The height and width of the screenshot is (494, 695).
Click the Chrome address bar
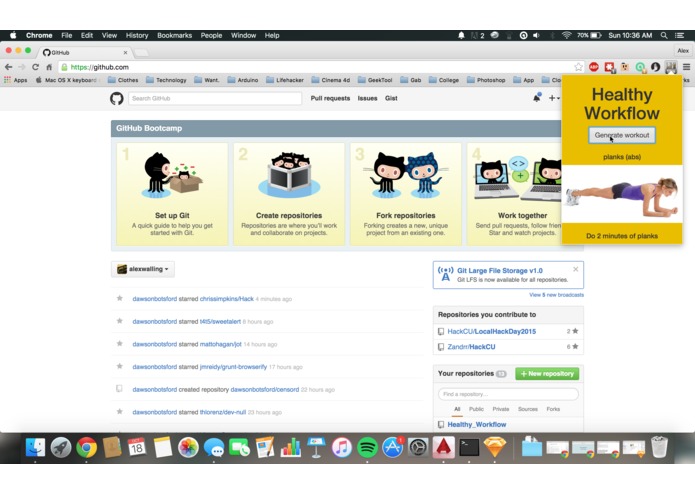point(319,67)
